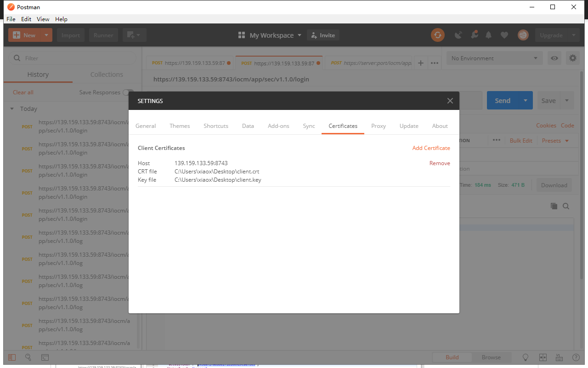Screen dimensions: 588x368
Task: Search within the response body
Action: (566, 206)
